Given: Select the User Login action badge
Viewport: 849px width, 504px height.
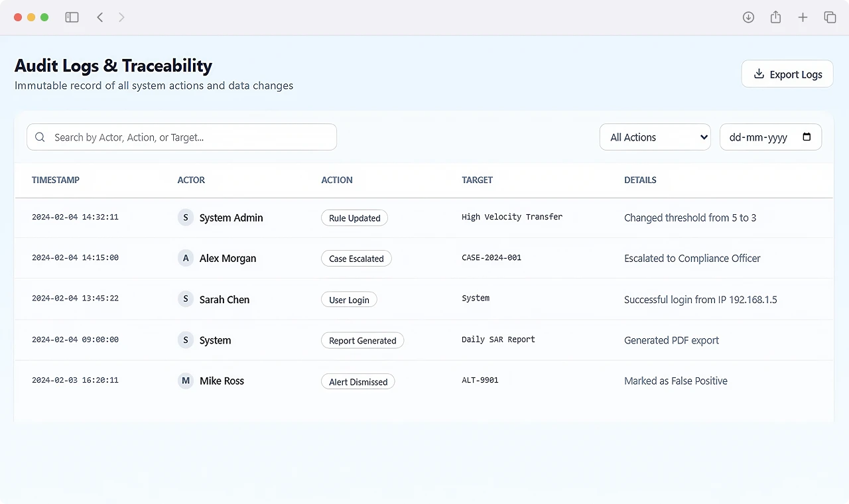Looking at the screenshot, I should (x=349, y=300).
